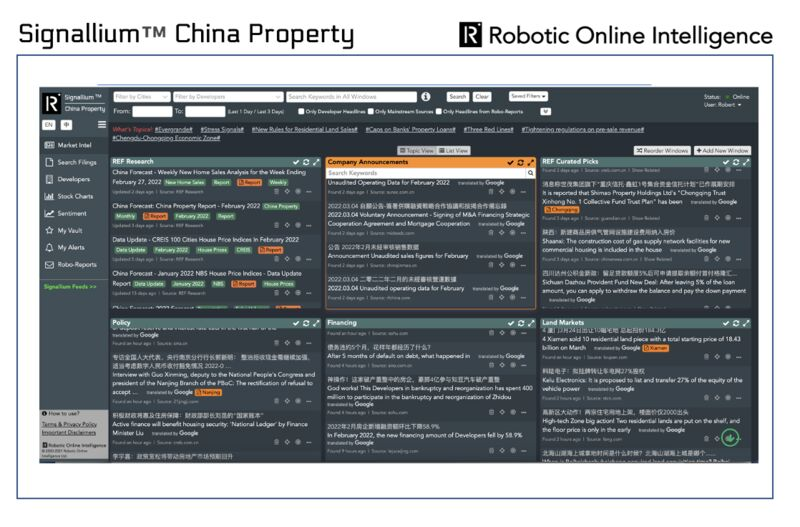Enable Only Headlines from Robo-Reports
This screenshot has width=800, height=527.
[x=438, y=112]
